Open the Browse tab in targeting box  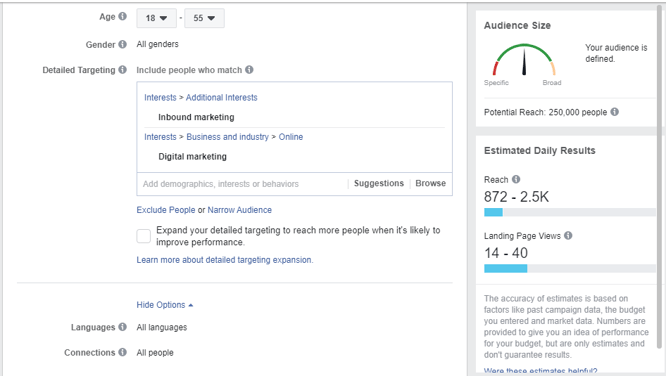coord(430,183)
